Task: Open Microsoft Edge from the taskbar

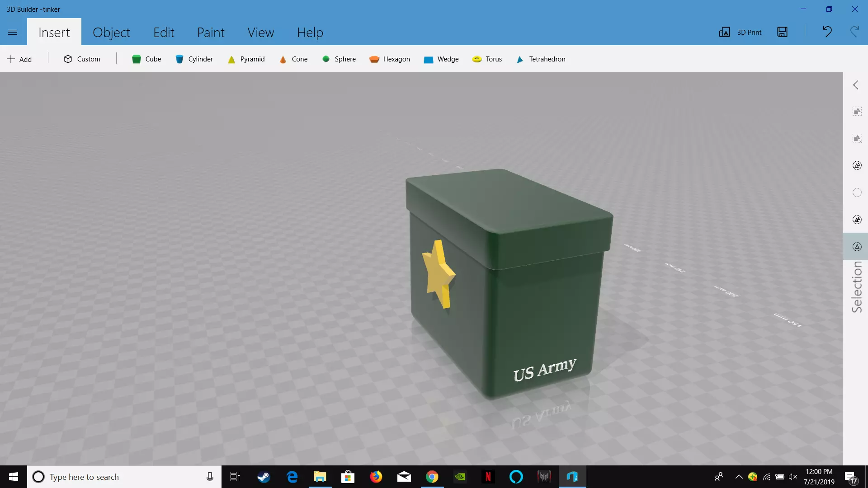Action: coord(292,477)
